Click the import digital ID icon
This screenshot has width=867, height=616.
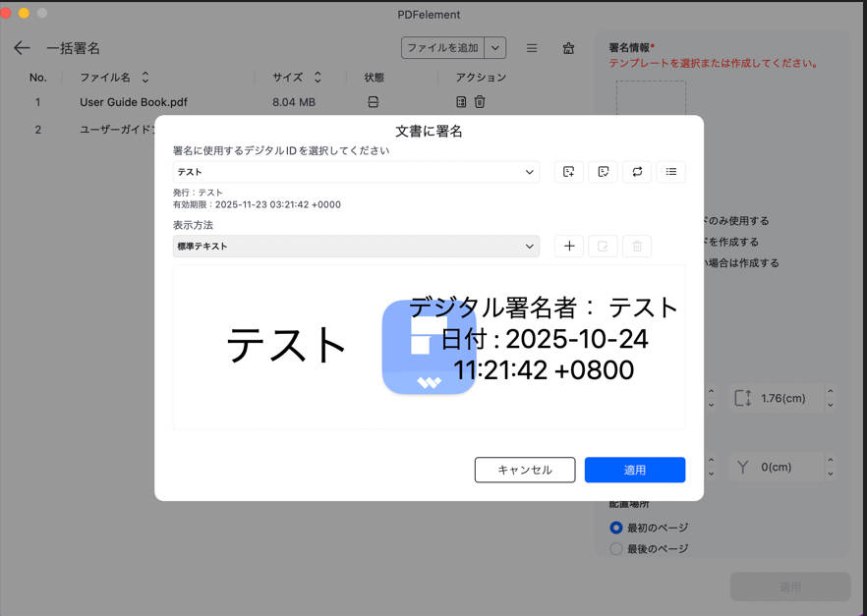[x=603, y=172]
